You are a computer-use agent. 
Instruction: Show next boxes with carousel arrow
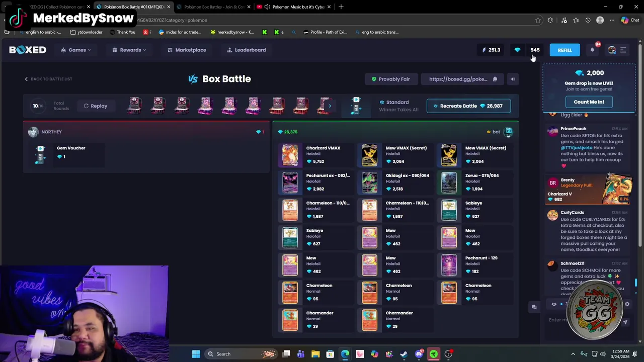[330, 106]
